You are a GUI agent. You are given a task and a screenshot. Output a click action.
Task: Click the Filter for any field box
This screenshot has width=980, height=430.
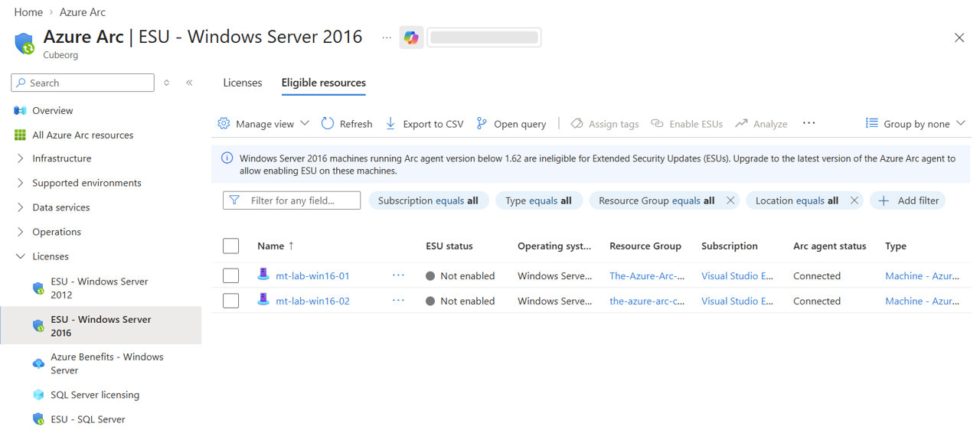[x=292, y=200]
